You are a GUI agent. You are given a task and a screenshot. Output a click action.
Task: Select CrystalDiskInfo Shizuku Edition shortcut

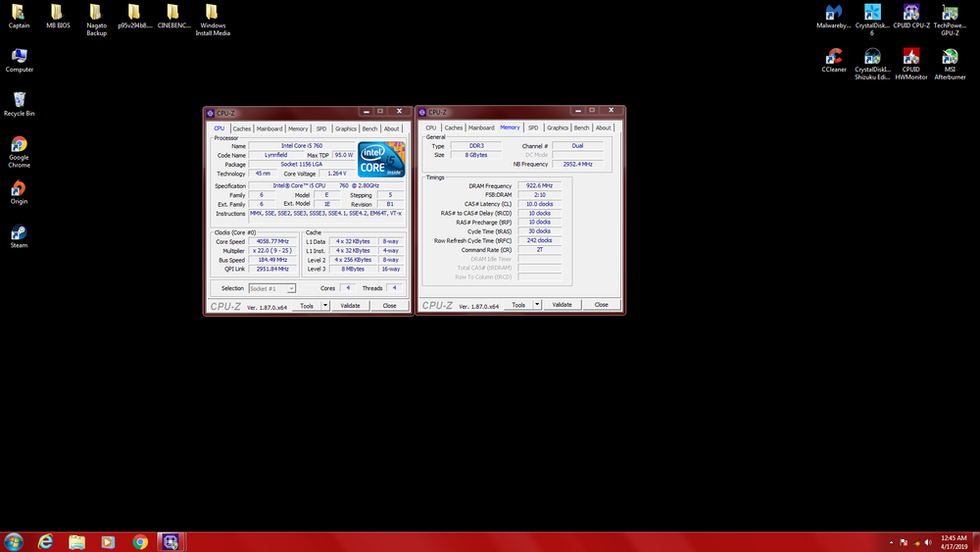coord(872,64)
